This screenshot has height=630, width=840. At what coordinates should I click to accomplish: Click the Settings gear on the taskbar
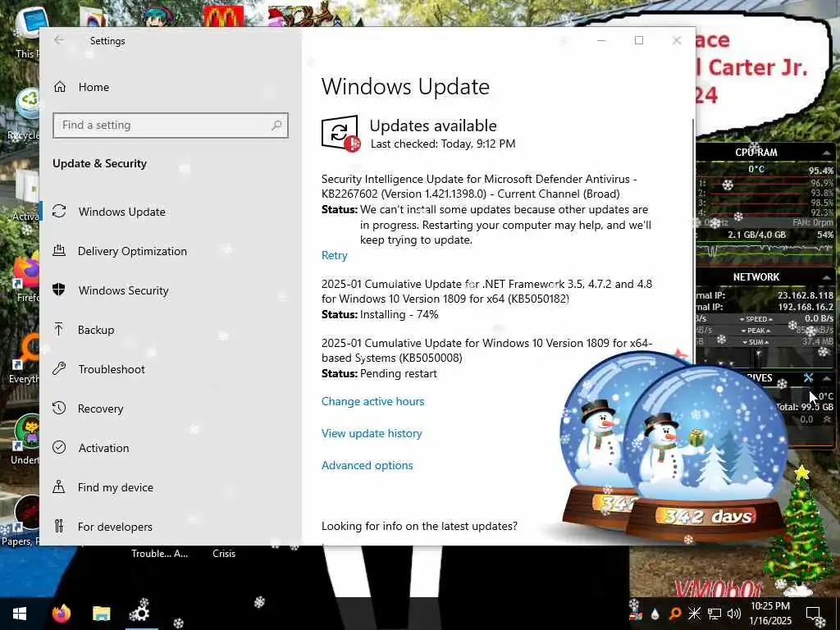click(x=141, y=612)
